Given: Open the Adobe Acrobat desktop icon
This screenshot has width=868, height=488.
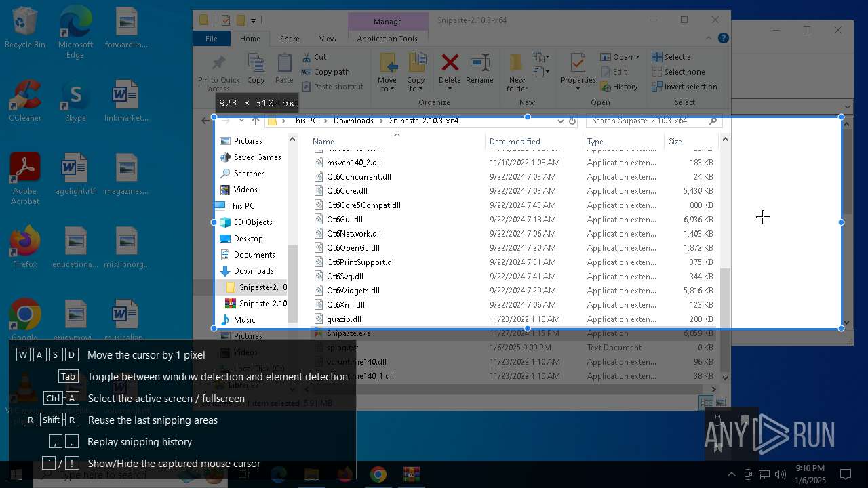Looking at the screenshot, I should tap(24, 178).
